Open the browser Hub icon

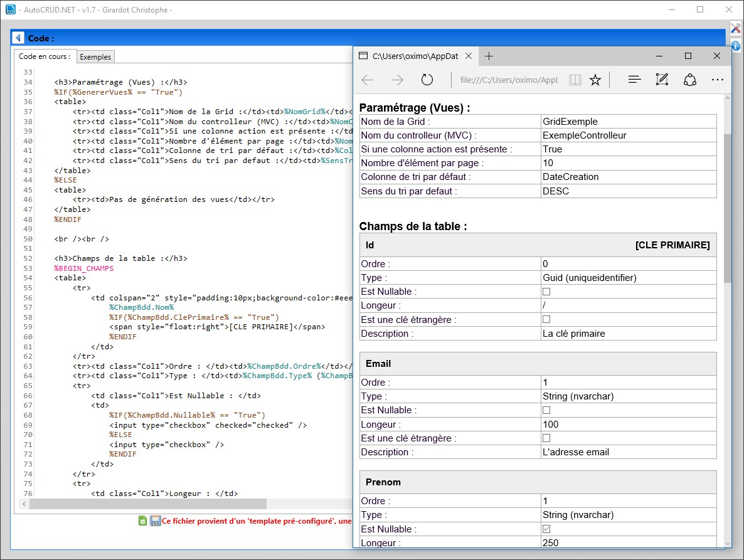[x=634, y=80]
